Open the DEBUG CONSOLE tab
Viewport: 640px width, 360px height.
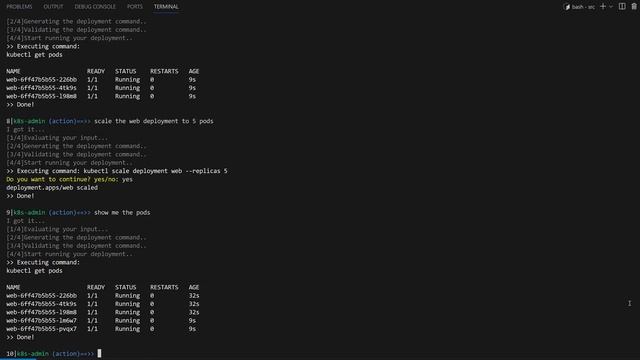tap(95, 7)
